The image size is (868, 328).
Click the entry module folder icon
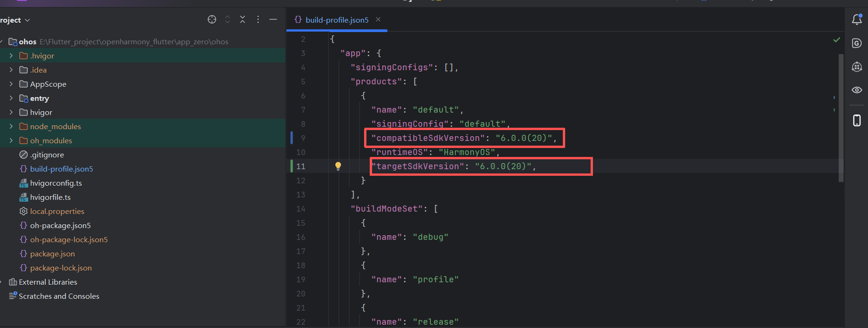coord(24,98)
